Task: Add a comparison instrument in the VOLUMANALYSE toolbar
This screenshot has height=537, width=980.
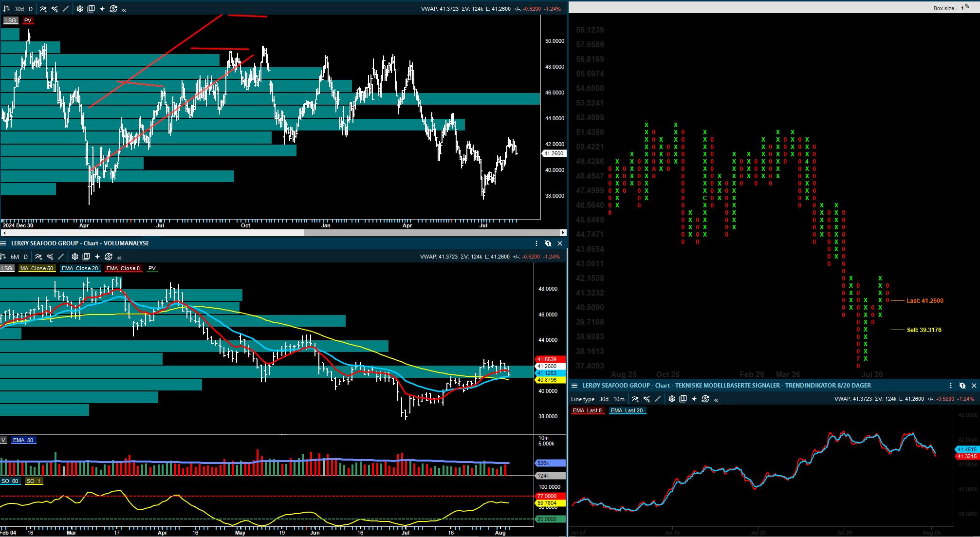Action: click(x=50, y=257)
